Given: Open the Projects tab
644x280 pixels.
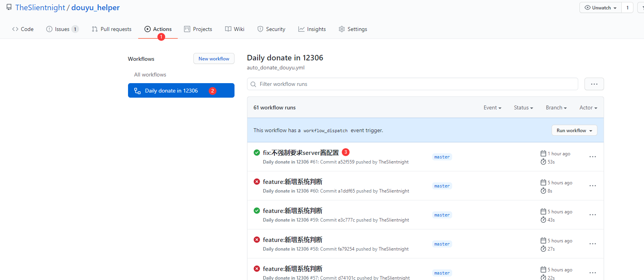Looking at the screenshot, I should point(198,29).
